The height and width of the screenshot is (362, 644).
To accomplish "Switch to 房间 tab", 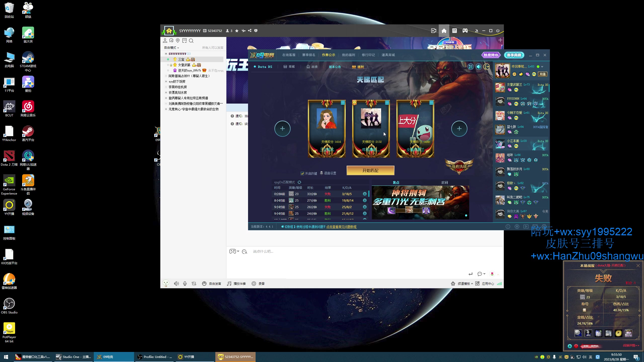I will coord(445,183).
